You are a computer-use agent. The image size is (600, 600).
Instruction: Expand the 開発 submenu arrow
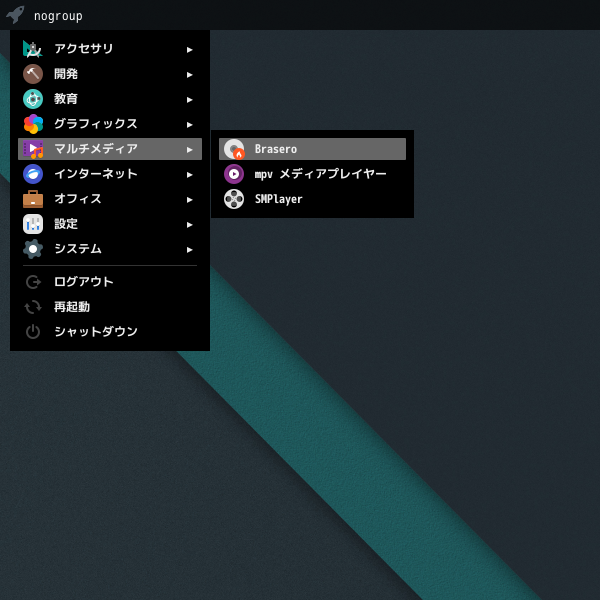[x=189, y=75]
